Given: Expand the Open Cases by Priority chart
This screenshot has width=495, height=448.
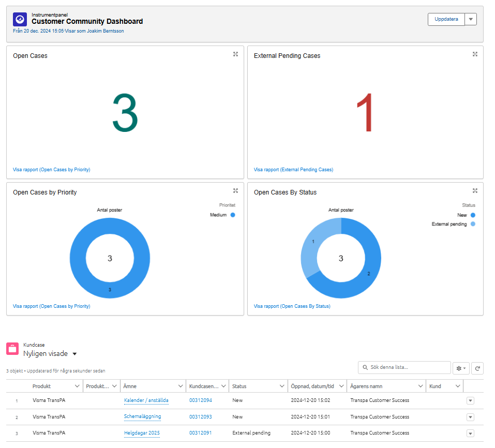Looking at the screenshot, I should 235,191.
